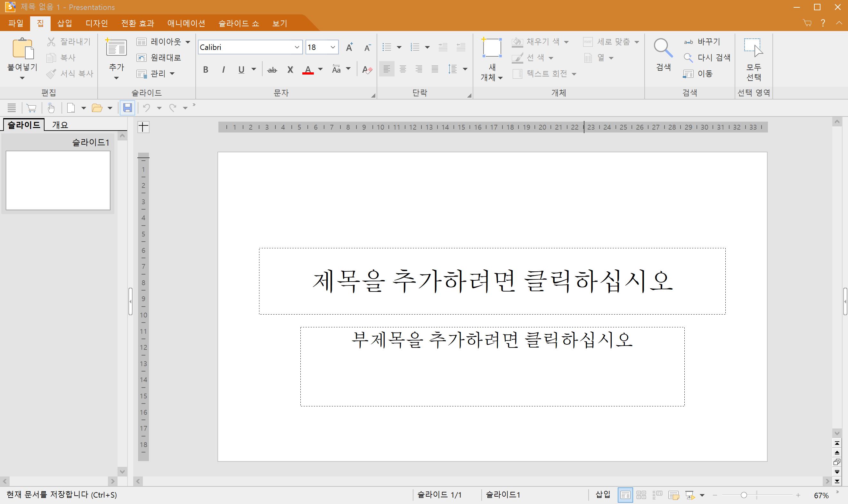
Task: Expand the Manage (관리) dropdown
Action: (x=172, y=74)
